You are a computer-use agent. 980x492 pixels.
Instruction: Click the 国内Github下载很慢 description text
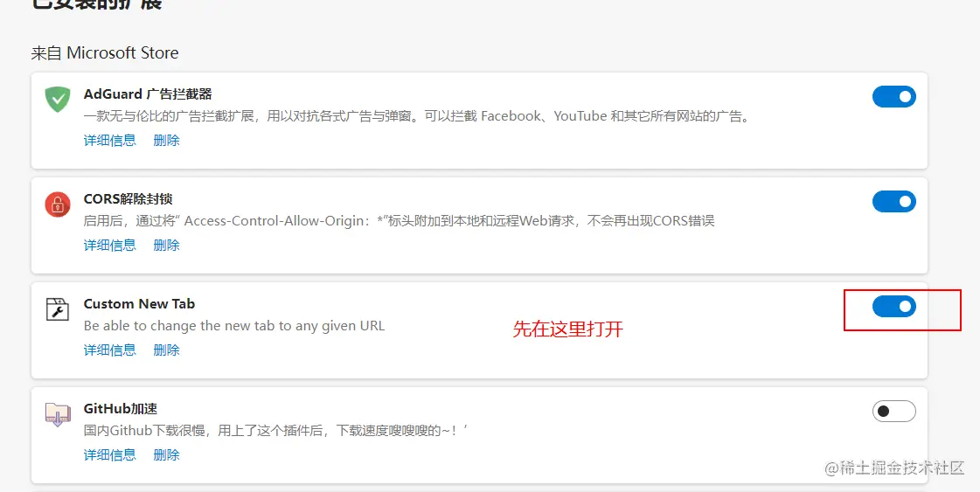click(275, 431)
